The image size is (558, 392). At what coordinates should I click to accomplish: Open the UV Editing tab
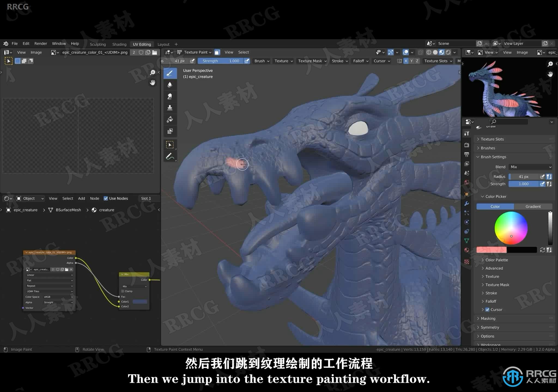[141, 44]
